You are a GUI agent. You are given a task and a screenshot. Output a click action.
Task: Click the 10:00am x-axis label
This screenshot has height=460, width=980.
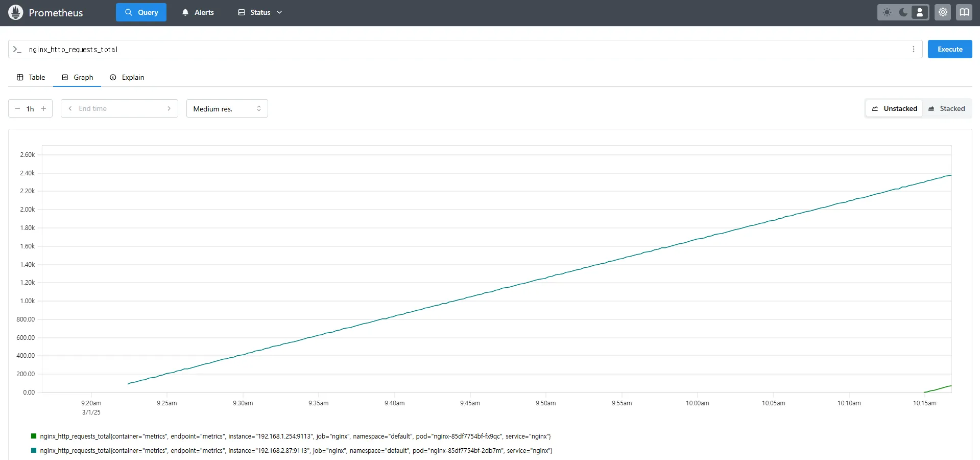pos(698,403)
